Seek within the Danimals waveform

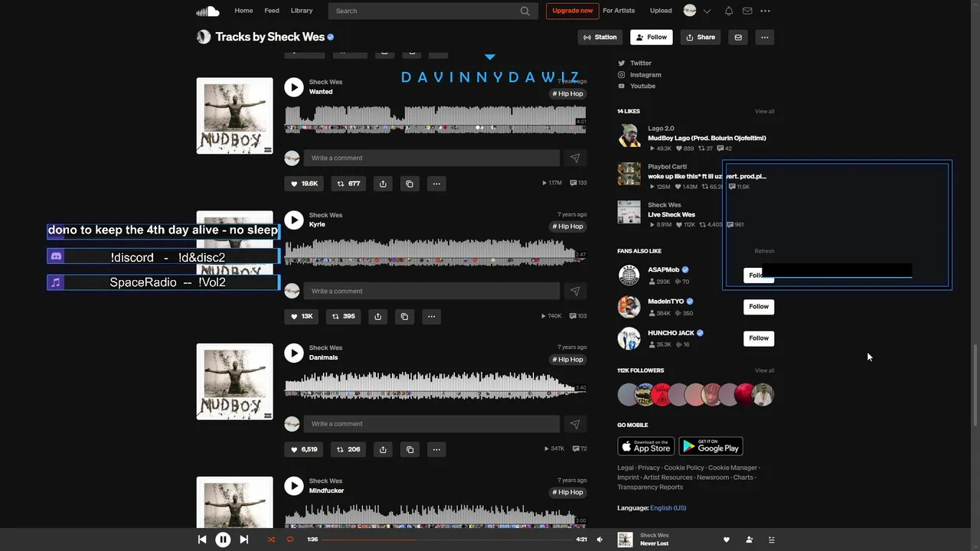435,386
